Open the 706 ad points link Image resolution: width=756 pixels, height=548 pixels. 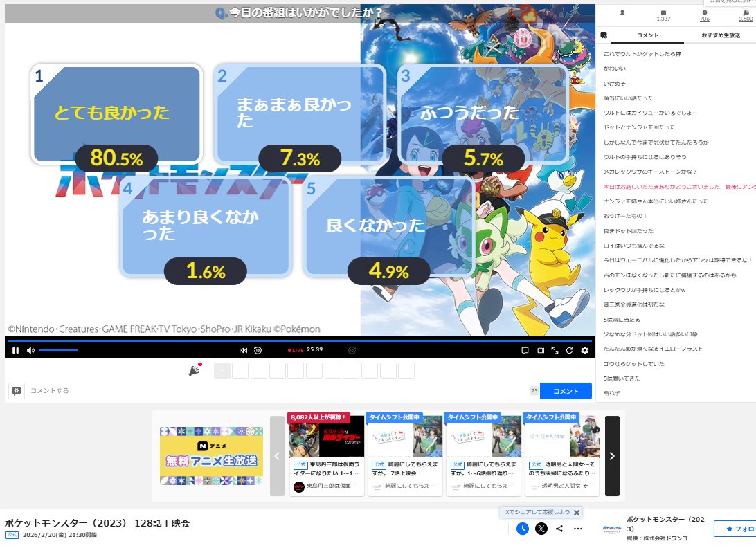coord(704,16)
